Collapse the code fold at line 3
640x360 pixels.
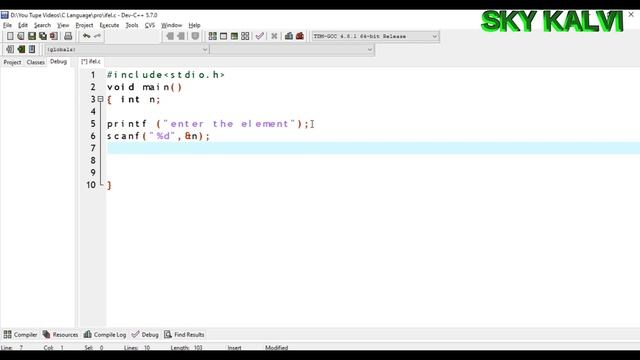coord(100,99)
